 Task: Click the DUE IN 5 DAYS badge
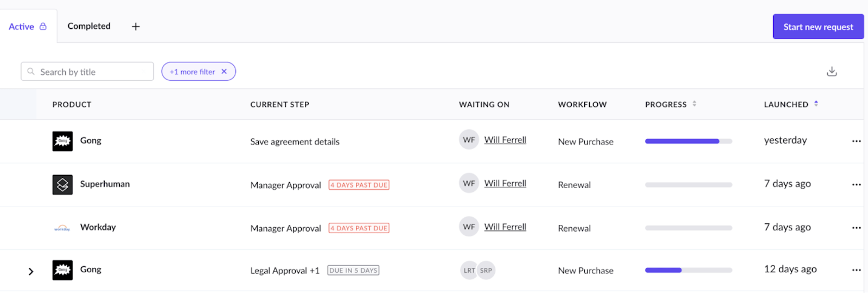(353, 271)
